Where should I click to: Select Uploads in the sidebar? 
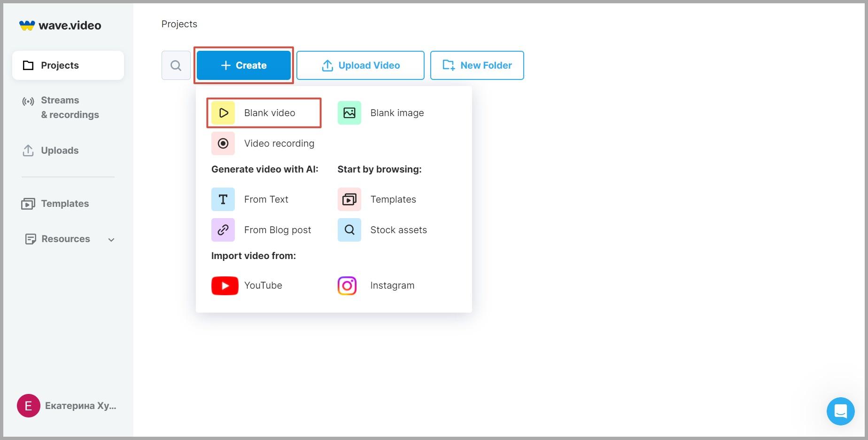(x=59, y=150)
